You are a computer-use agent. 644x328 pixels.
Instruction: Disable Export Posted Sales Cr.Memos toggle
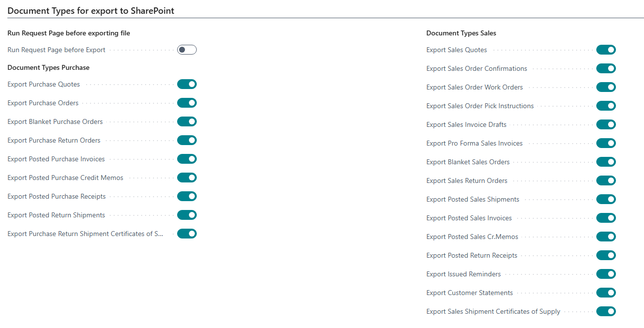[x=606, y=237]
